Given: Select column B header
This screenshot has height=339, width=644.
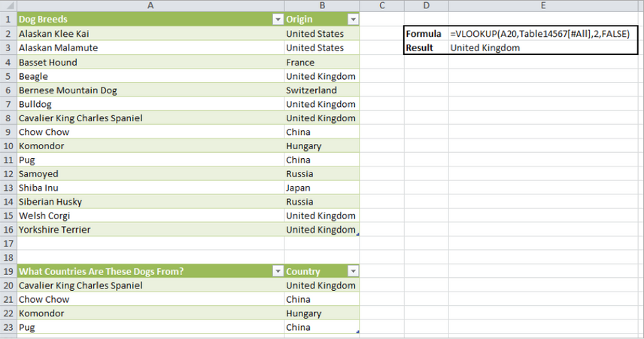Looking at the screenshot, I should click(x=322, y=5).
